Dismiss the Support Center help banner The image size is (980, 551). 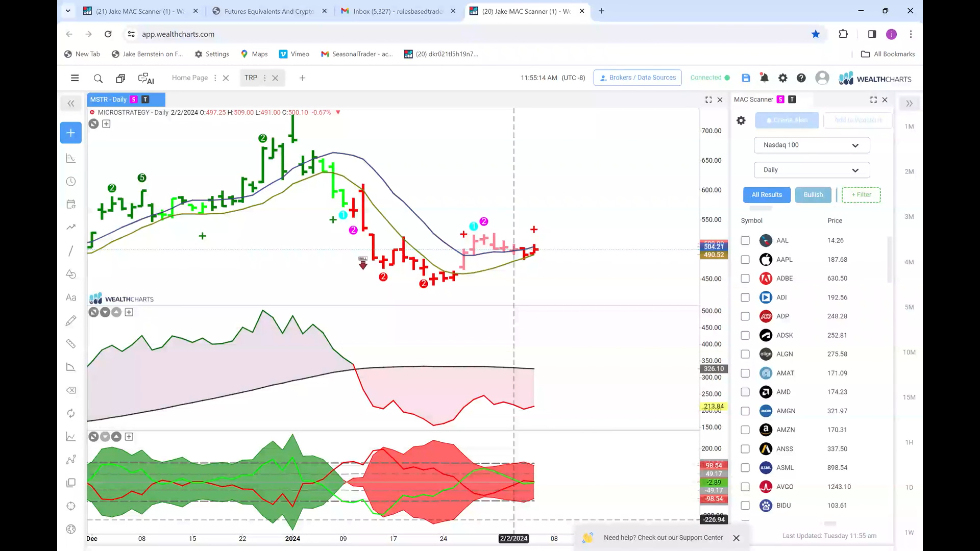[x=736, y=538]
